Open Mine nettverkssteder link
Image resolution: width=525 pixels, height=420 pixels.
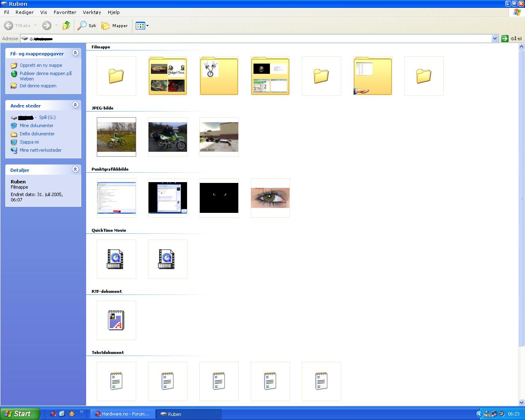point(40,150)
